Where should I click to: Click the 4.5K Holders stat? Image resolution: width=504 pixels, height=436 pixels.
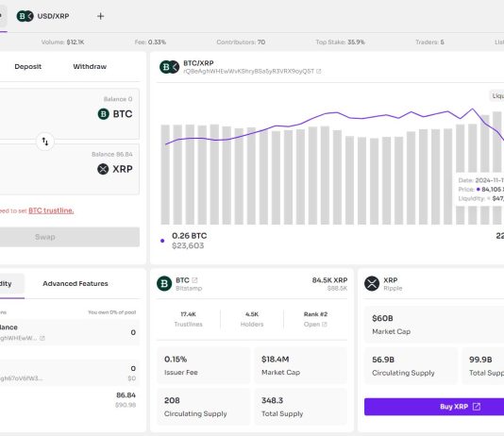tap(252, 319)
